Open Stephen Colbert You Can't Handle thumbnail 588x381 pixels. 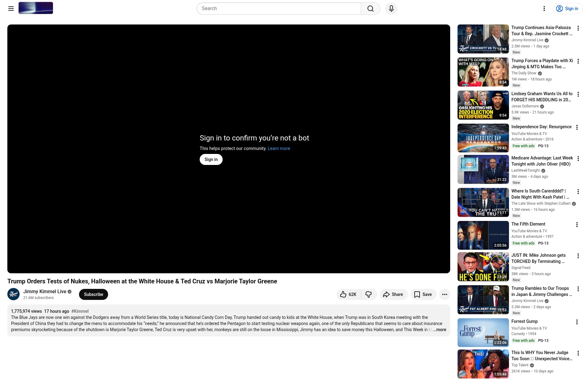pos(483,202)
